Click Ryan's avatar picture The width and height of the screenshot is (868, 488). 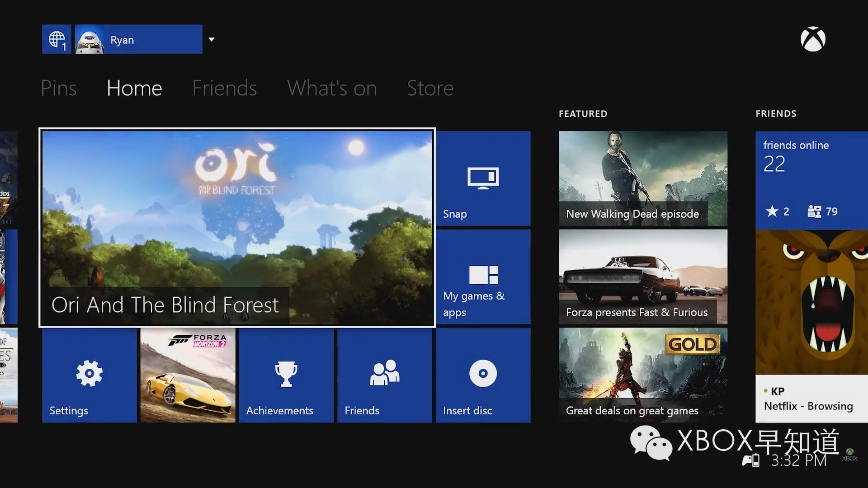coord(89,39)
